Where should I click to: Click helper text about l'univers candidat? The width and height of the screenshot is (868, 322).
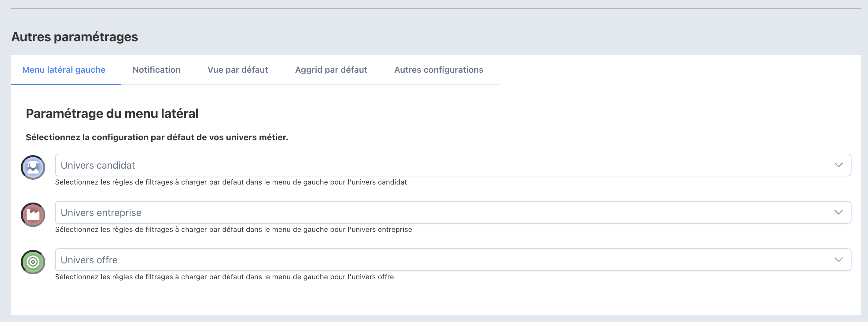231,182
